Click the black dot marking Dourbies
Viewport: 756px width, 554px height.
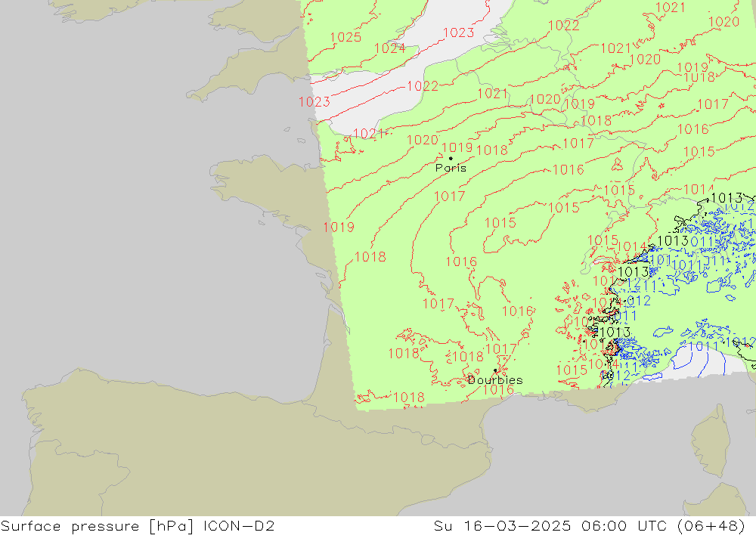[495, 370]
